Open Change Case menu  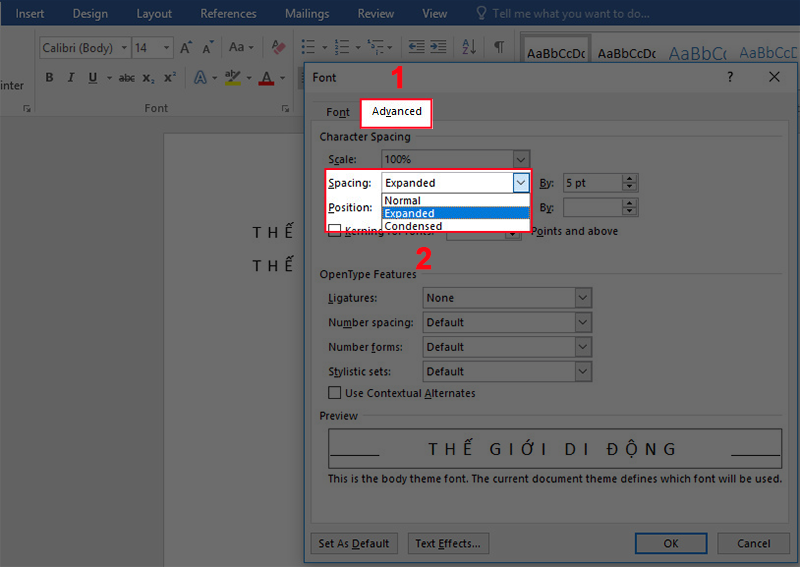pos(241,47)
